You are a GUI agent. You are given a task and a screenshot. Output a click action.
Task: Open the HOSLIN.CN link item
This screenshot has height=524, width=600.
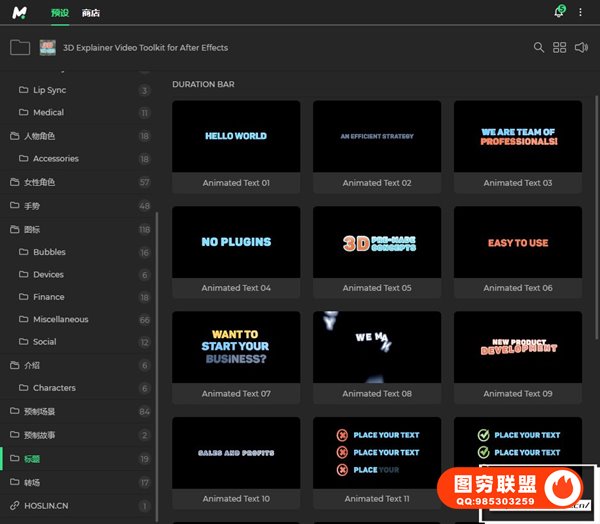(46, 506)
